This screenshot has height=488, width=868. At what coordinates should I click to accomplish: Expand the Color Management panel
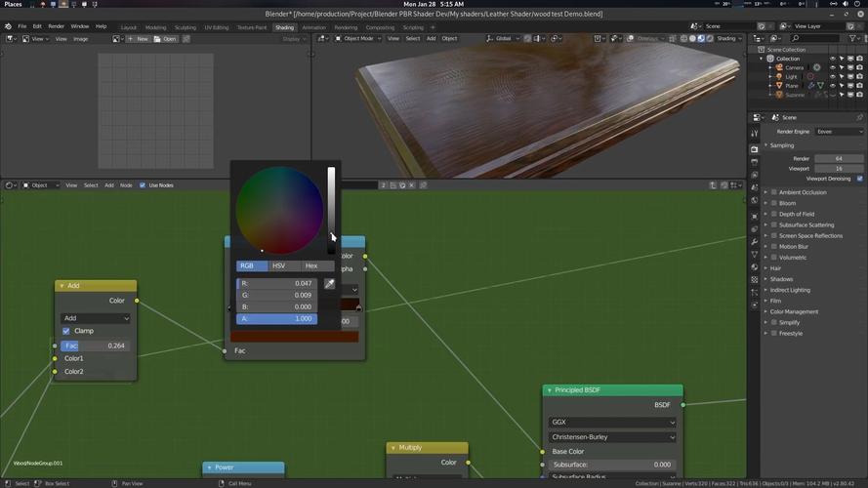(766, 312)
